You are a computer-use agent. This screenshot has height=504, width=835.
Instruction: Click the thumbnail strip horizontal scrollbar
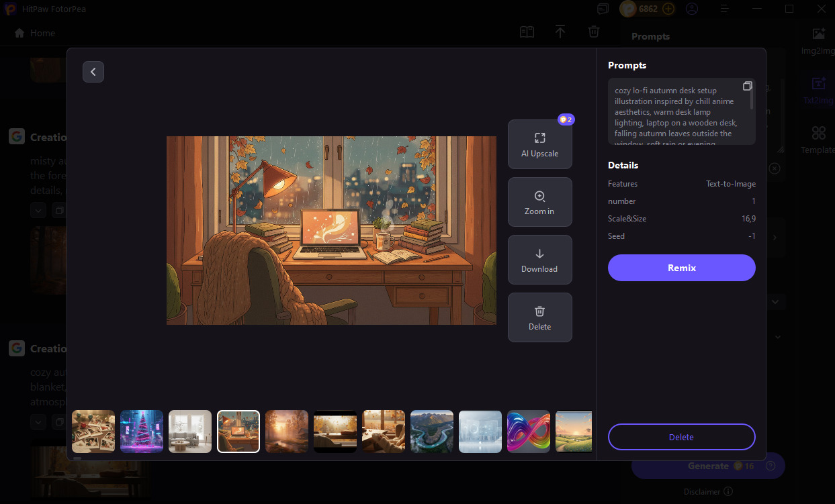click(77, 458)
